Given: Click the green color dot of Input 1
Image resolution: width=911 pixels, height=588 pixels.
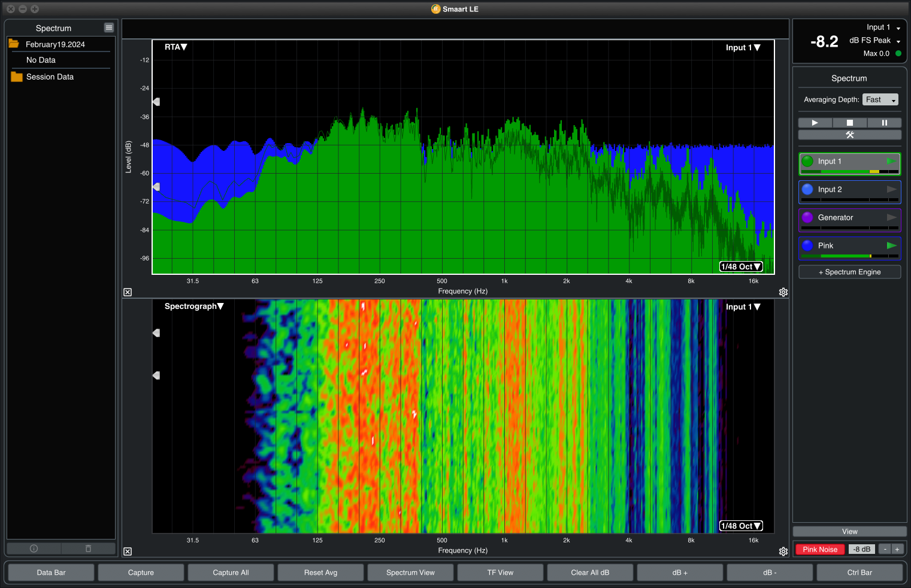Looking at the screenshot, I should point(807,161).
